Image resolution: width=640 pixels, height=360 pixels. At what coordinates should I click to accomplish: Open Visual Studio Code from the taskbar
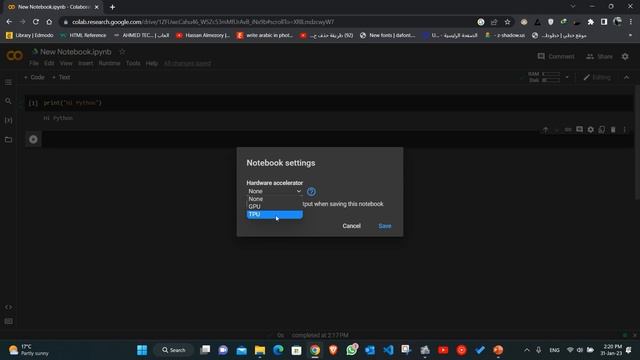tap(388, 350)
